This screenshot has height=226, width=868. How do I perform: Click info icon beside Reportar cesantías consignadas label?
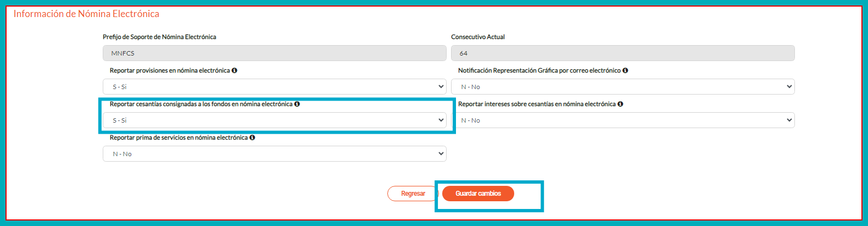[297, 104]
